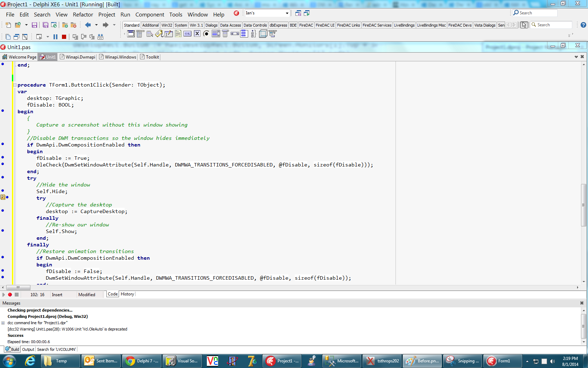This screenshot has height=368, width=588.
Task: Stop the running program with red square
Action: (x=64, y=37)
